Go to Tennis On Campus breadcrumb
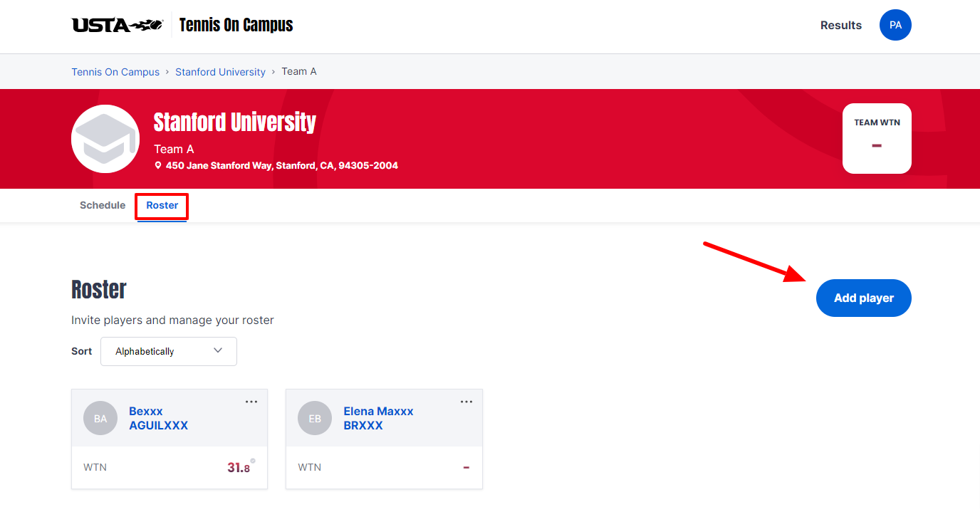 tap(115, 72)
